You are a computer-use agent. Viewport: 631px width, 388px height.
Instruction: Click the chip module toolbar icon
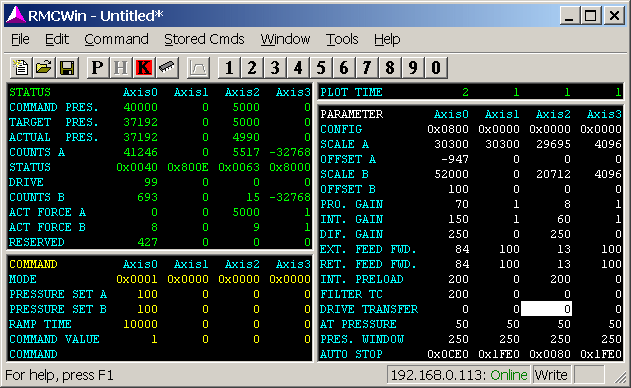pyautogui.click(x=167, y=68)
